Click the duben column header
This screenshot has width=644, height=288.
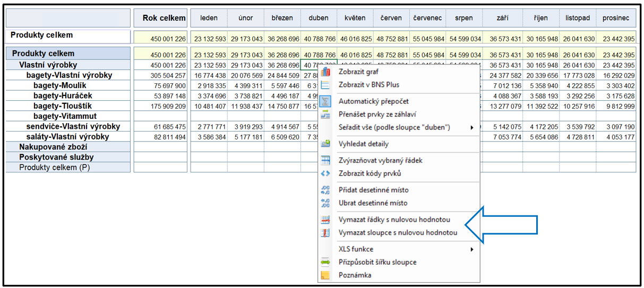click(x=319, y=18)
